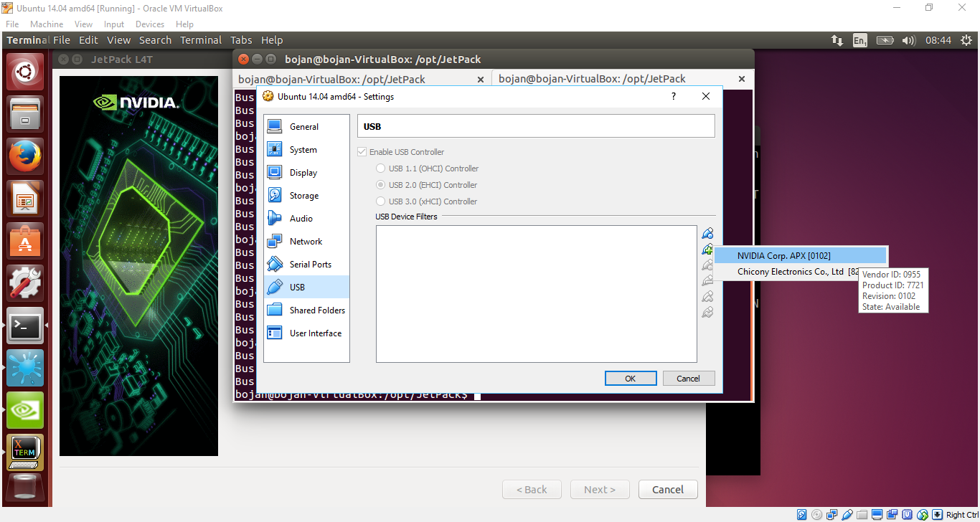The width and height of the screenshot is (980, 522).
Task: Add a new empty USB filter
Action: [707, 233]
